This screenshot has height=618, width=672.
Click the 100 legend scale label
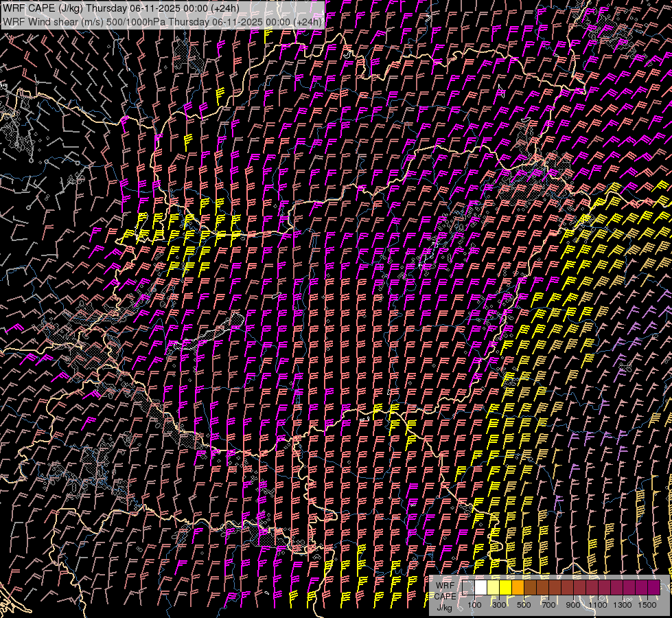474,605
